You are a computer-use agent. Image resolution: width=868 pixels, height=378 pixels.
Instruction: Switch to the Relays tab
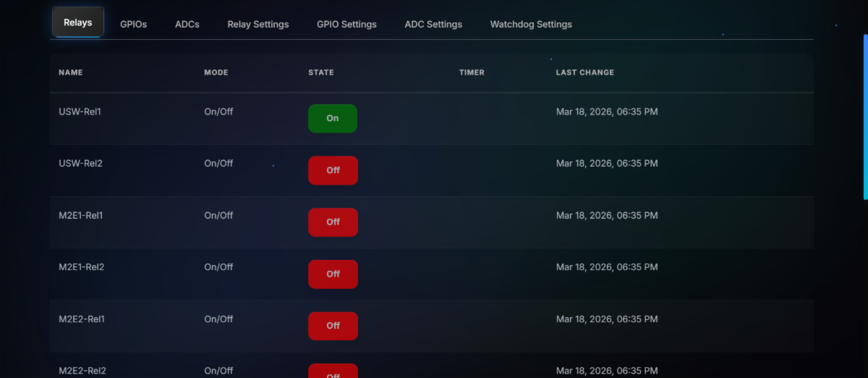tap(78, 22)
